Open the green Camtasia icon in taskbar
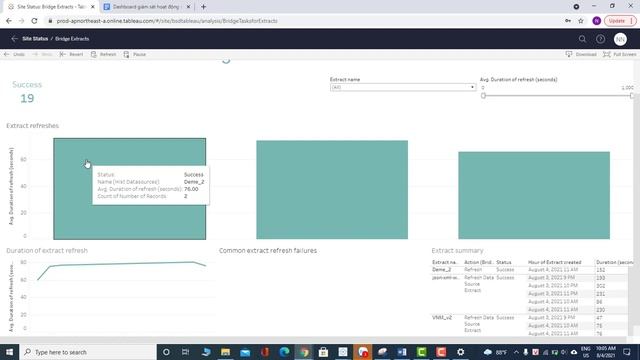Image resolution: width=640 pixels, height=360 pixels. (x=421, y=352)
